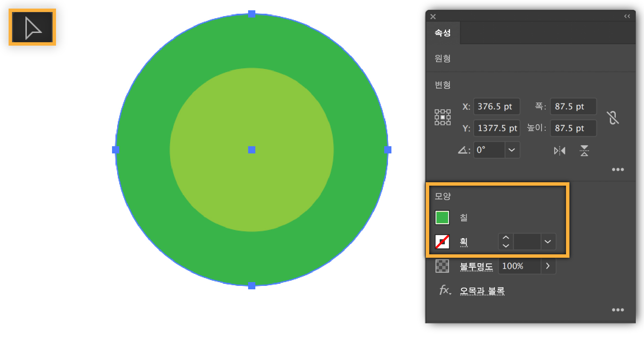Screen dimensions: 644x348
Task: Click the rotation angle field
Action: 489,150
